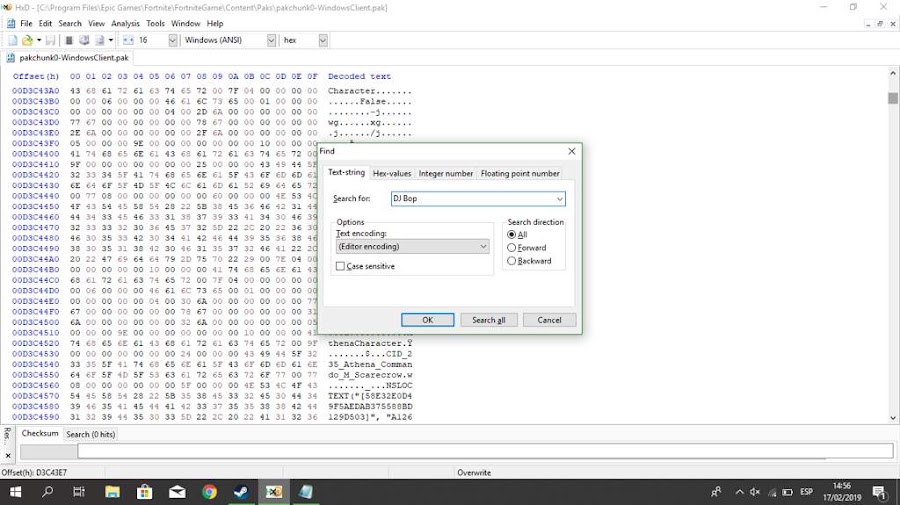
Task: Expand the Open file arrow dropdown
Action: (x=39, y=40)
